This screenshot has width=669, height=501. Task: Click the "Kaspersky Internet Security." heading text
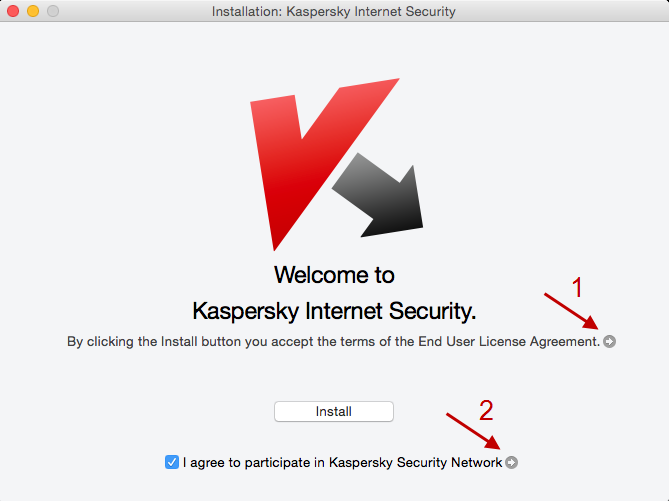pyautogui.click(x=334, y=309)
